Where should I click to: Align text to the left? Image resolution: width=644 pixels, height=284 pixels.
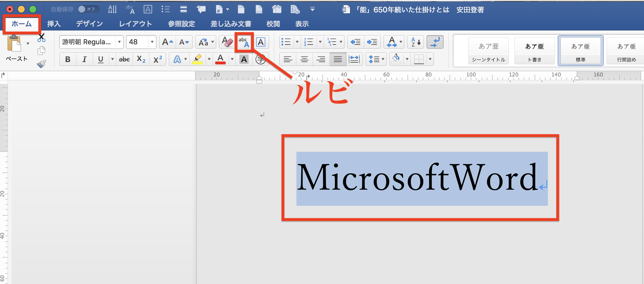[288, 60]
